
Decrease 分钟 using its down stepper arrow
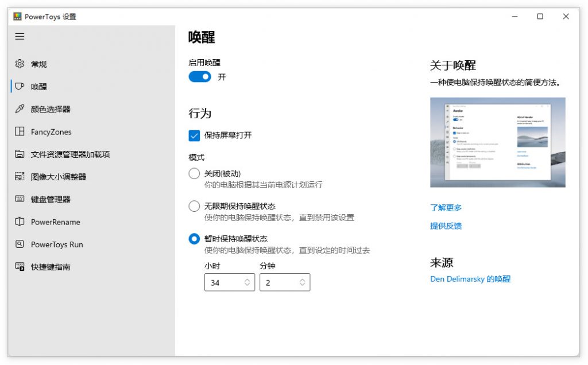pos(301,285)
